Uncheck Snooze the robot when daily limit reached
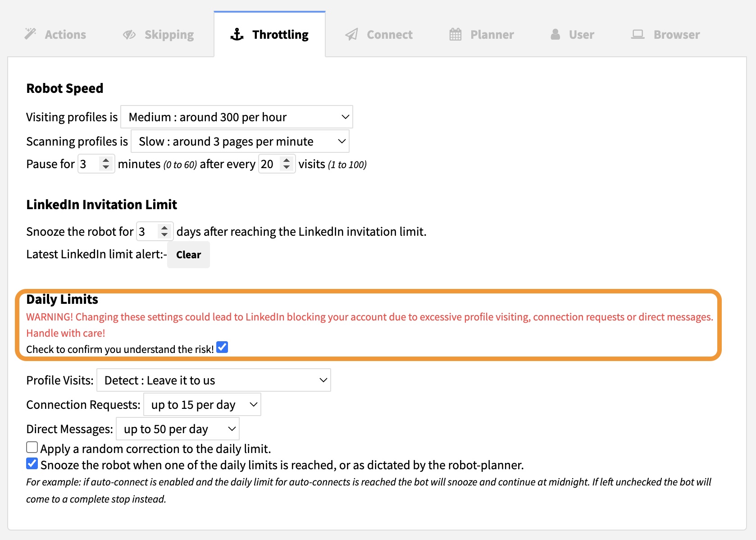The width and height of the screenshot is (756, 540). click(32, 464)
